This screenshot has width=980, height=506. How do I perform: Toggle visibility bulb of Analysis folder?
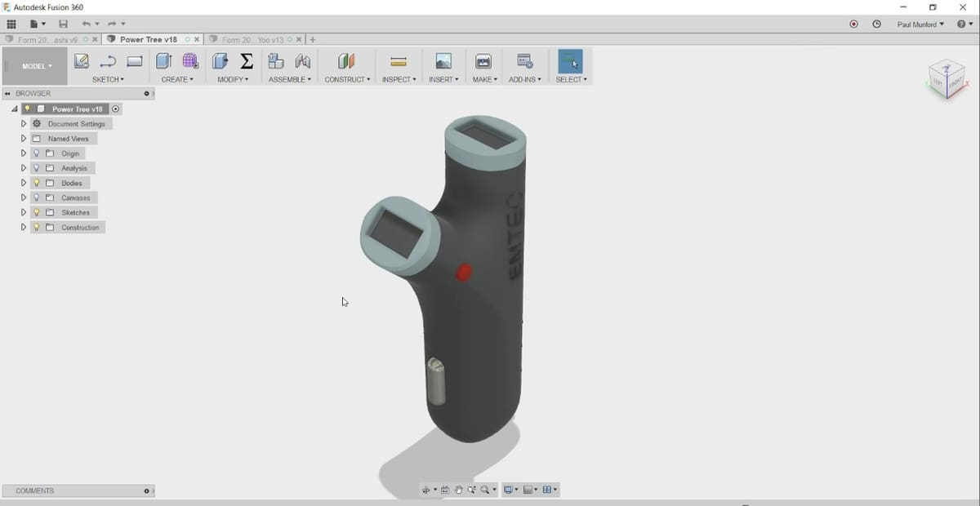[37, 168]
